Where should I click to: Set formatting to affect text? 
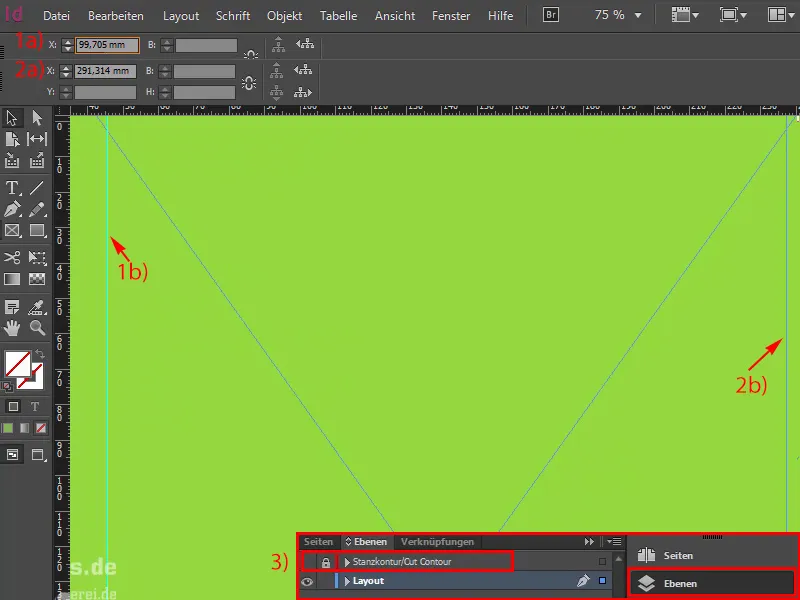pyautogui.click(x=35, y=407)
